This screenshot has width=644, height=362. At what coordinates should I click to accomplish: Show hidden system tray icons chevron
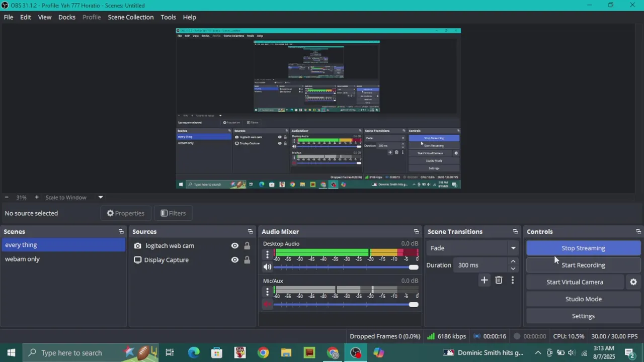(538, 353)
